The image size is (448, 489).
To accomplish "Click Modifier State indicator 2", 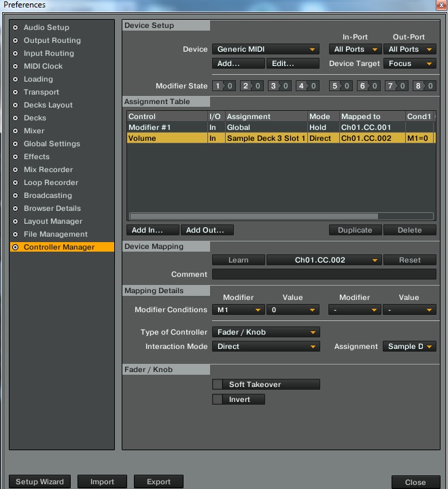I will [252, 86].
